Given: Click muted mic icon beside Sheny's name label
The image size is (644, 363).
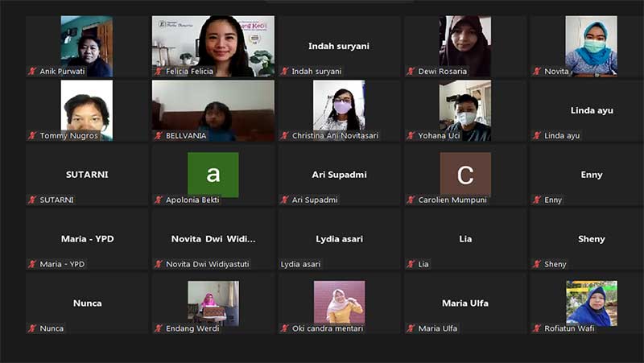Looking at the screenshot, I should 537,264.
